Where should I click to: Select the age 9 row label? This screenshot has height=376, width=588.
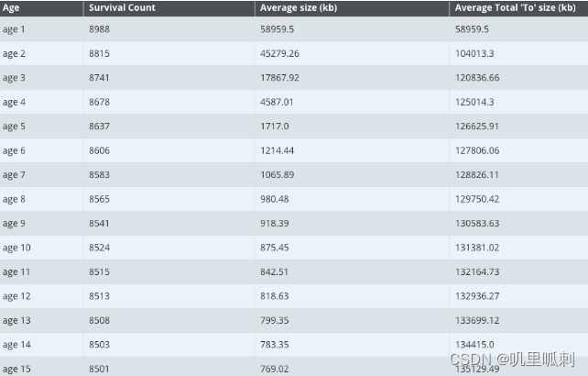(14, 224)
